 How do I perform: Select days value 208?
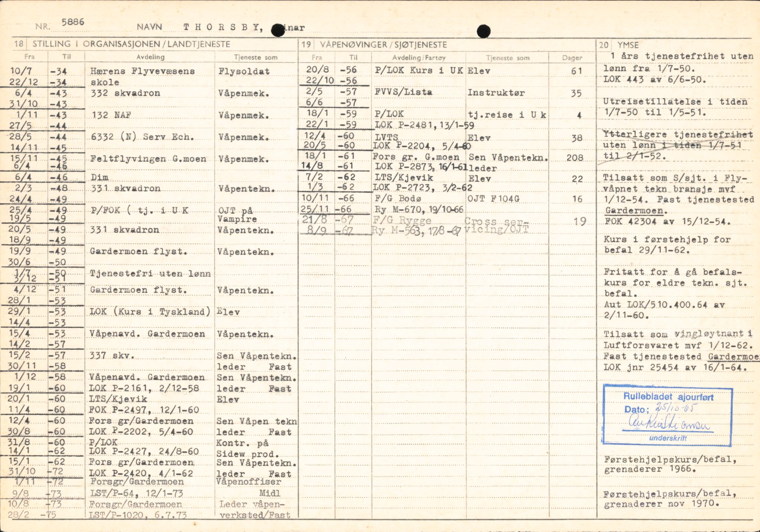(575, 158)
